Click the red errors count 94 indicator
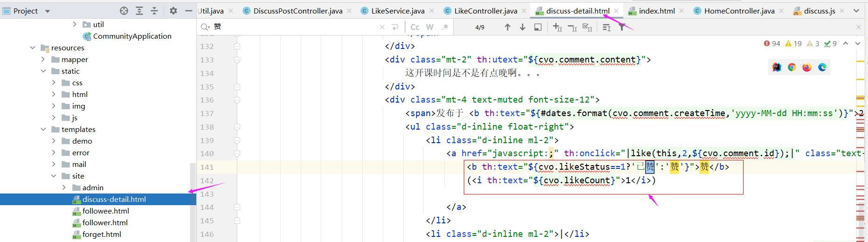 click(x=772, y=43)
